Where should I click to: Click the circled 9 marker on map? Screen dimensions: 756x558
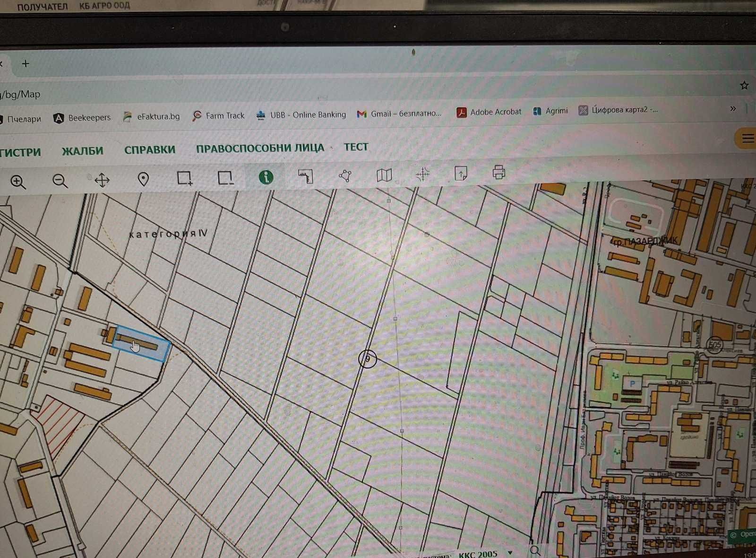[368, 359]
